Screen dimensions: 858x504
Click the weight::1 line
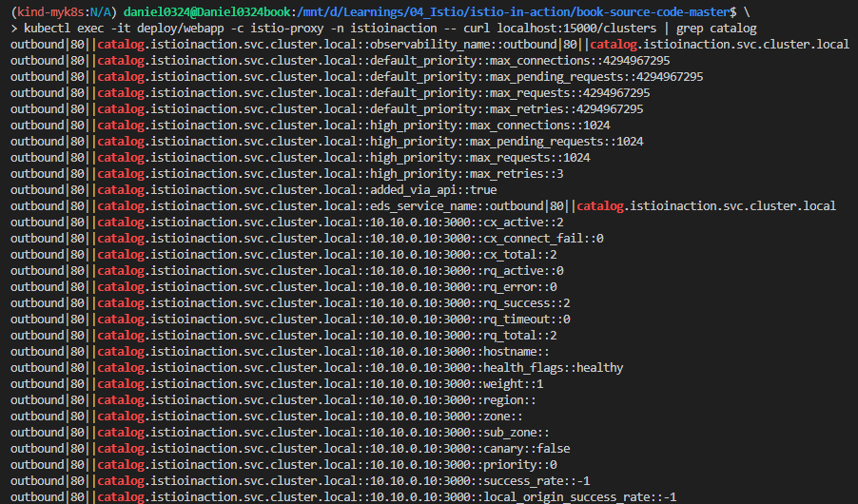click(x=277, y=383)
